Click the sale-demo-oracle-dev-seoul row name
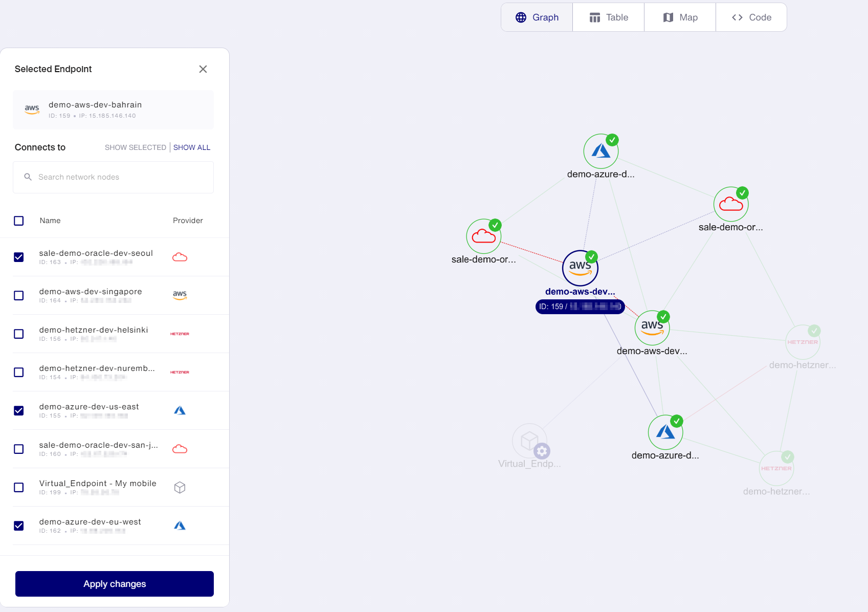This screenshot has height=612, width=868. tap(96, 253)
